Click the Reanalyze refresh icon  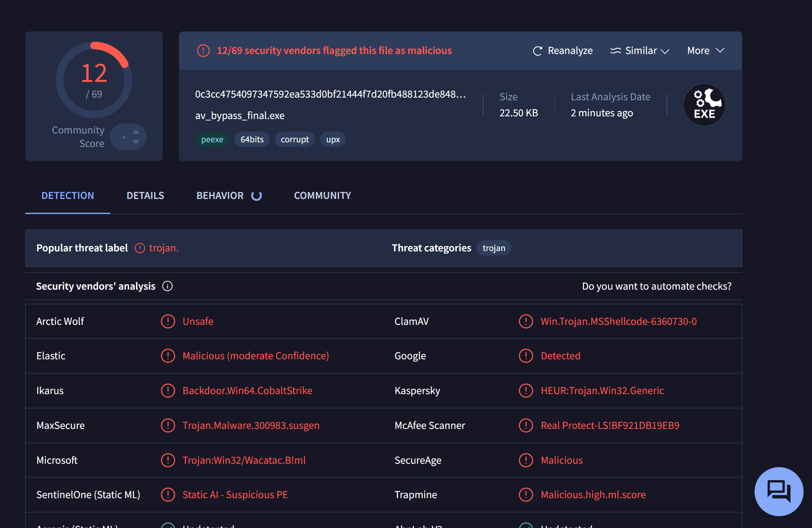click(x=538, y=51)
